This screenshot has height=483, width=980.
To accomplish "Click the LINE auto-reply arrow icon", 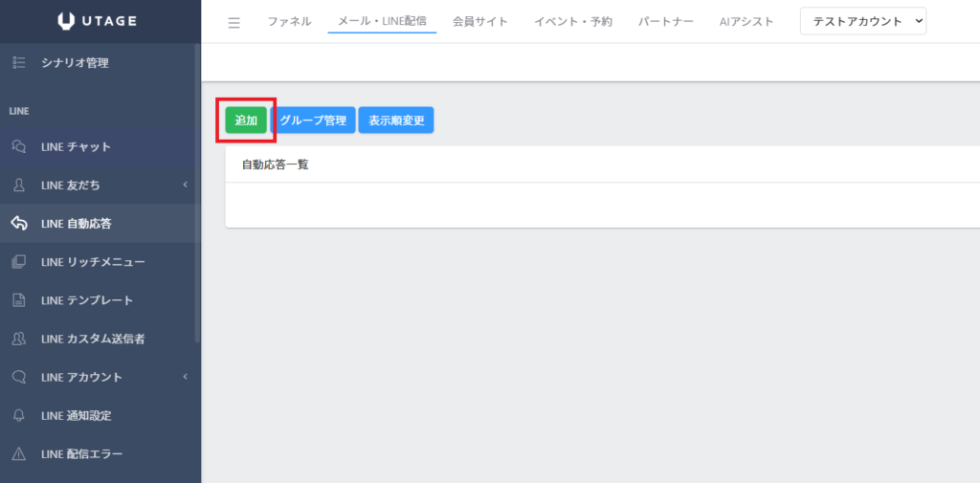I will click(x=18, y=224).
